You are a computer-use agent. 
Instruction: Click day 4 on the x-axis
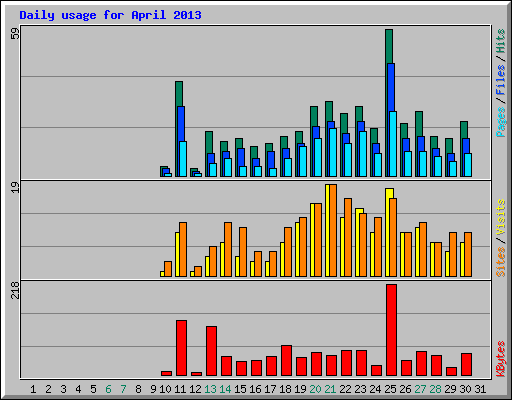point(78,389)
